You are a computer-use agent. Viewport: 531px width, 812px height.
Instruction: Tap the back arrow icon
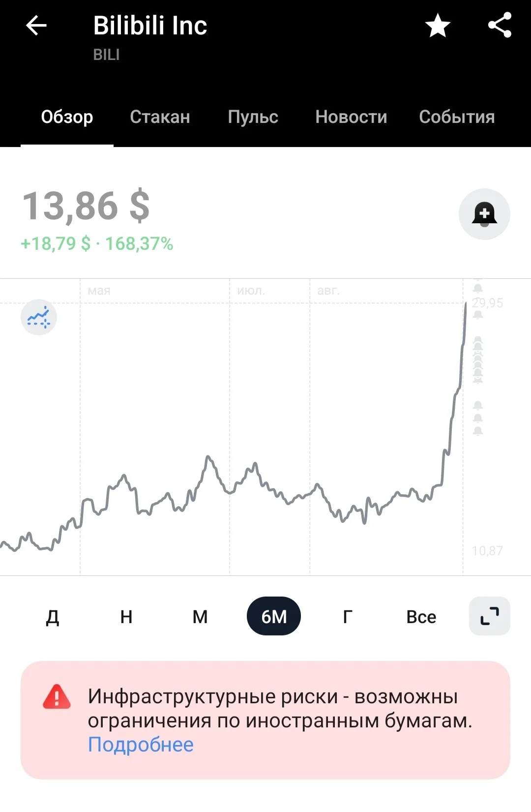tap(36, 25)
